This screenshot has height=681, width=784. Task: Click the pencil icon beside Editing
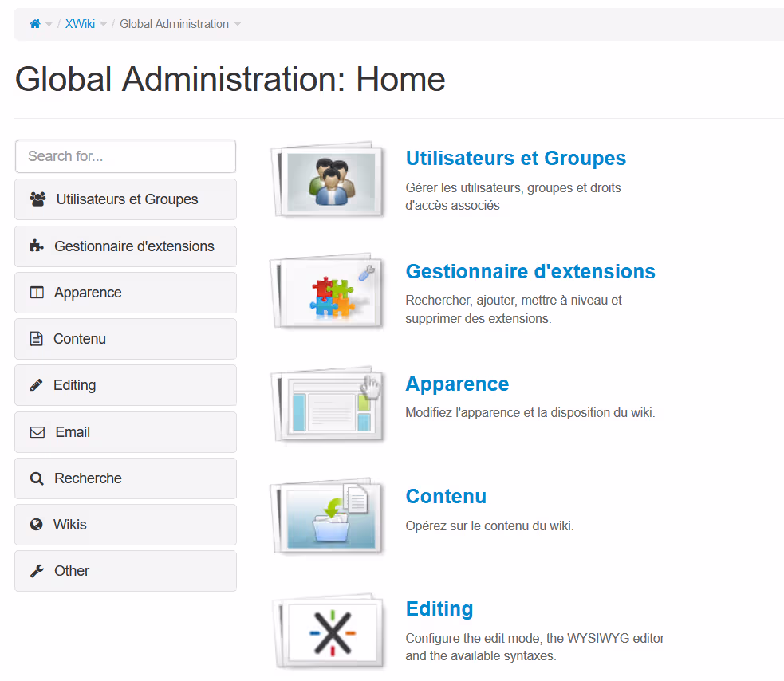click(x=37, y=385)
